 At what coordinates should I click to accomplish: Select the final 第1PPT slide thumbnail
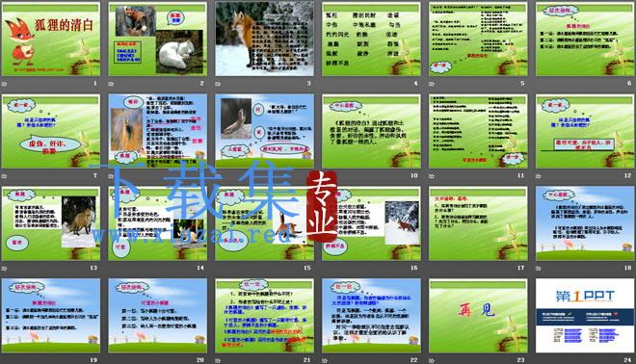pyautogui.click(x=585, y=315)
